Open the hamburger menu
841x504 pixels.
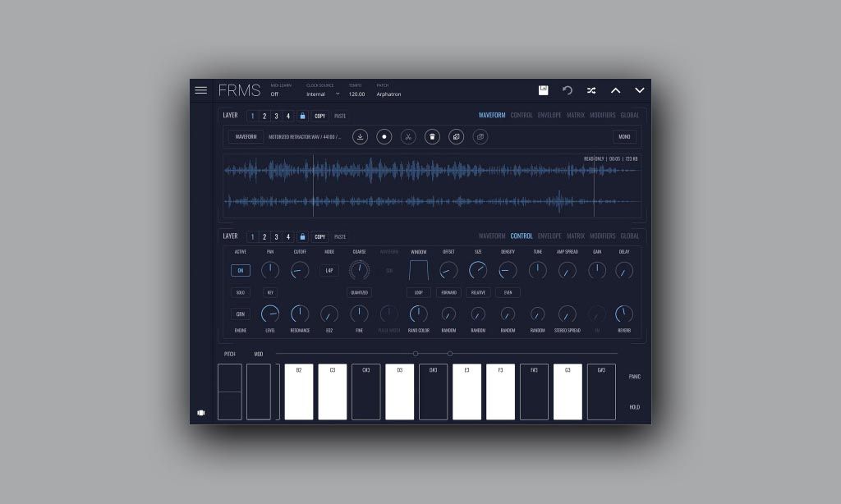click(x=200, y=90)
